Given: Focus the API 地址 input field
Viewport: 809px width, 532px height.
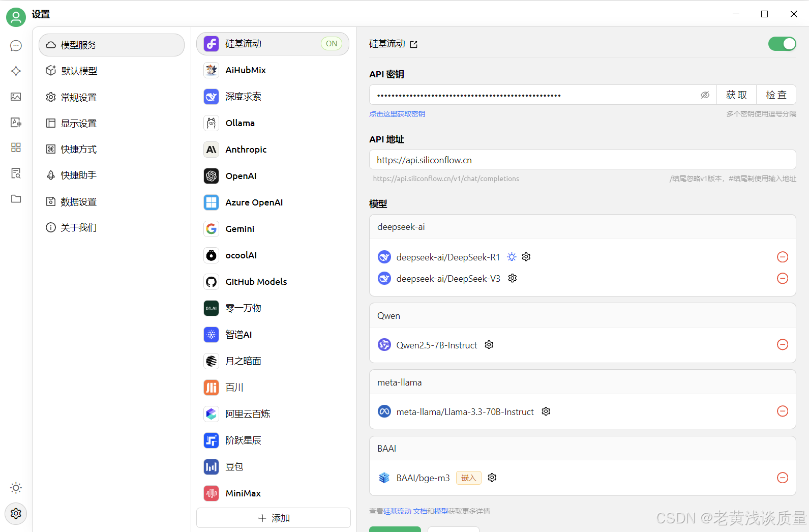Looking at the screenshot, I should [x=582, y=160].
